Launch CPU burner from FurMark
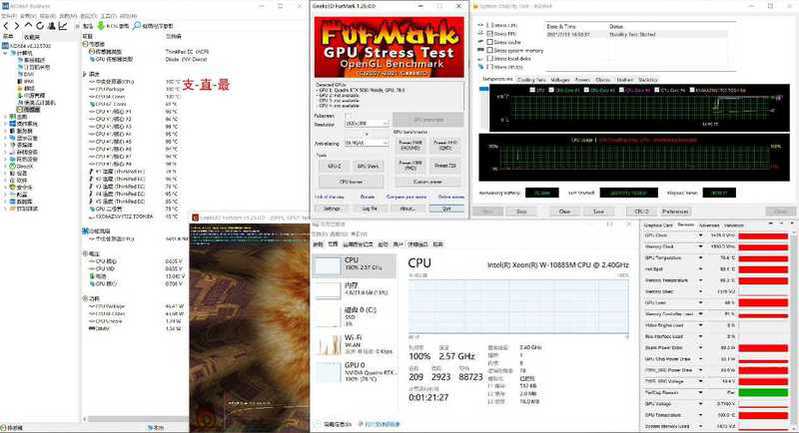This screenshot has width=799, height=433. (351, 181)
